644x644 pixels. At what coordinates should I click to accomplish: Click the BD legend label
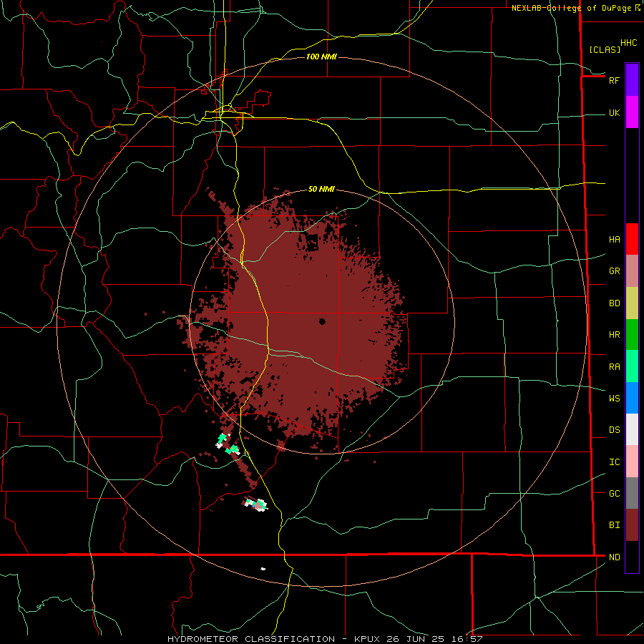[614, 303]
